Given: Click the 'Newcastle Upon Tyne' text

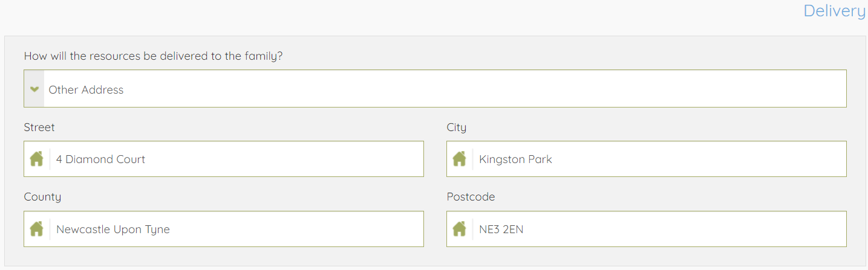Looking at the screenshot, I should (x=113, y=230).
